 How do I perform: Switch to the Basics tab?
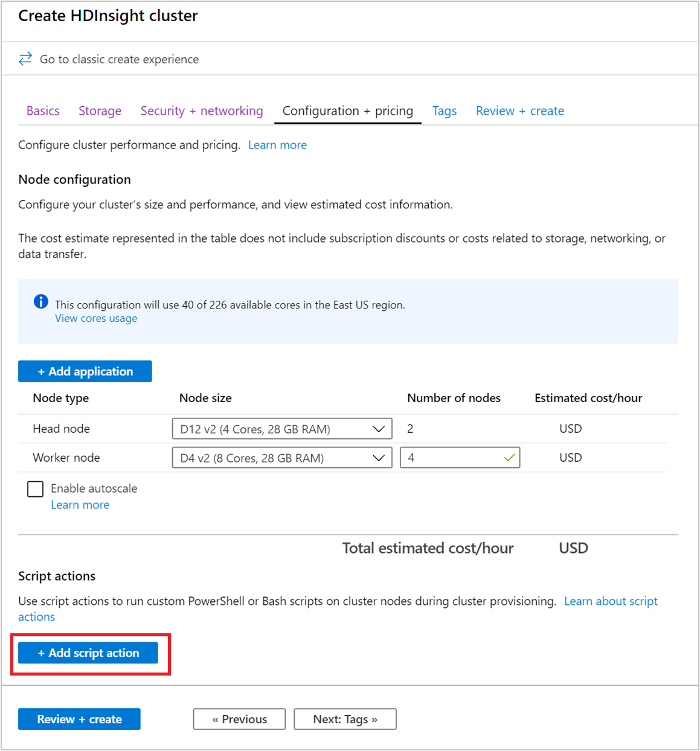click(42, 110)
